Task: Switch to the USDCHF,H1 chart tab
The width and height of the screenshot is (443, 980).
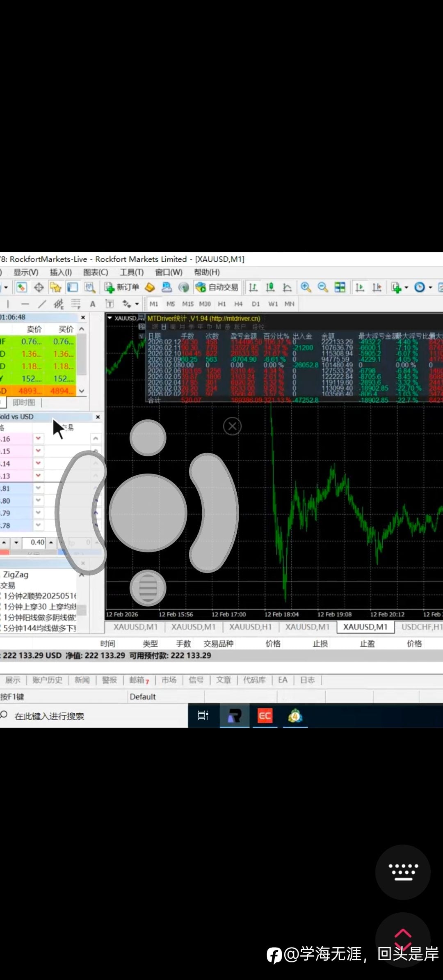Action: pos(421,627)
